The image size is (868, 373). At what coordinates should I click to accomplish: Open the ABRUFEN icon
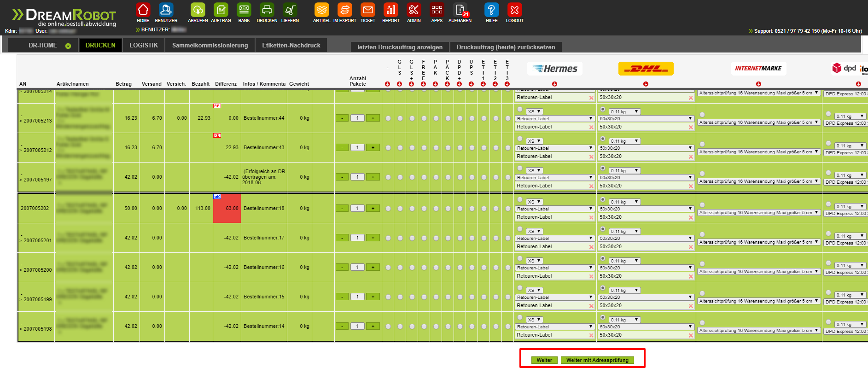(198, 10)
